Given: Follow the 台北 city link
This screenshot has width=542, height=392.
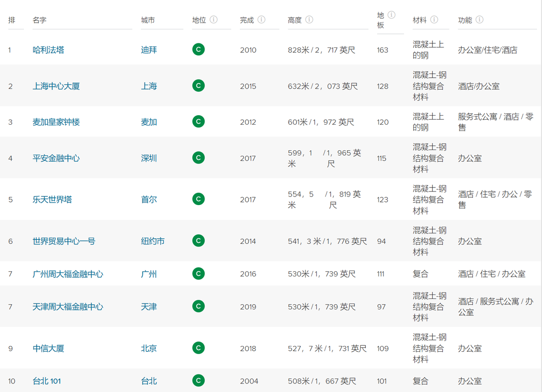Looking at the screenshot, I should click(149, 381).
